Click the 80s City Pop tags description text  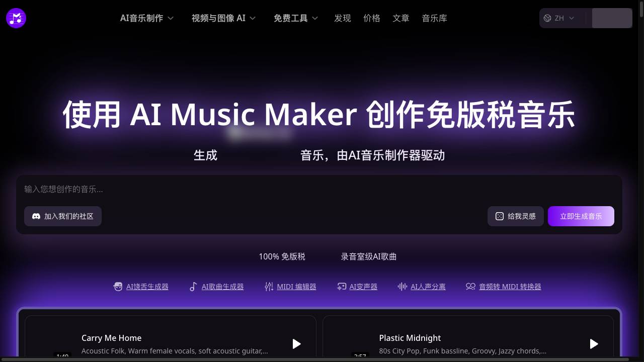point(463,351)
